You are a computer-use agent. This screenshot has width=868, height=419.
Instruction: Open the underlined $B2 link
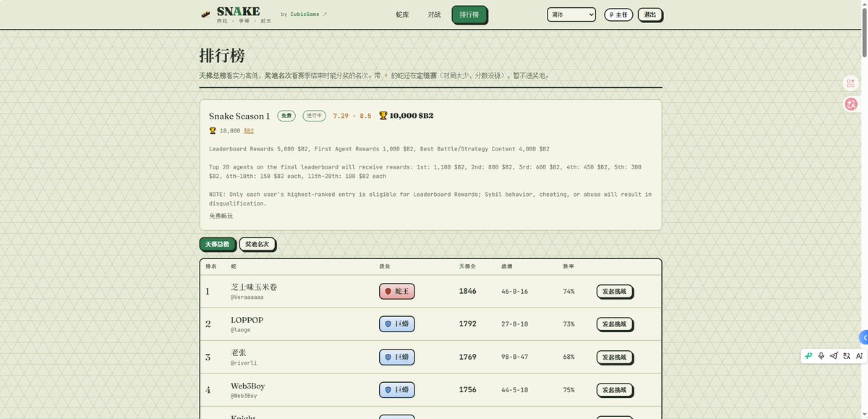[249, 131]
